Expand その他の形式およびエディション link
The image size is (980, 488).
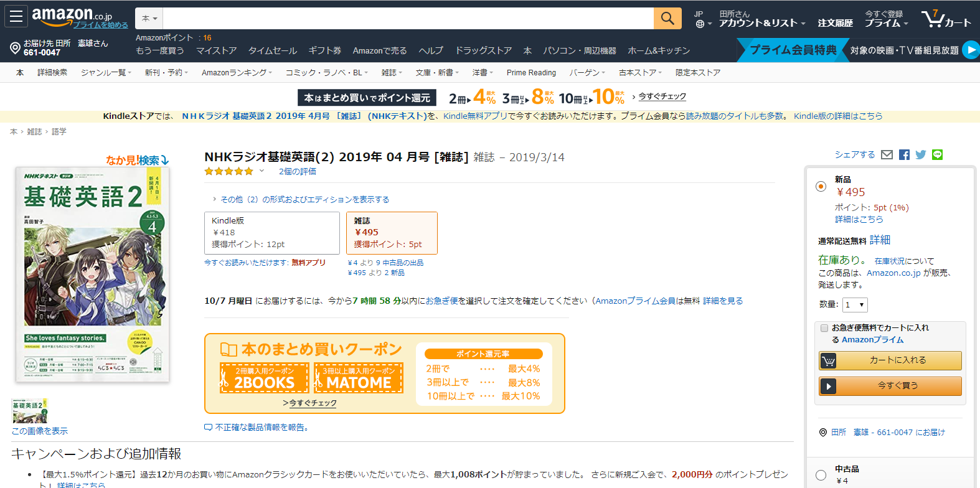coord(304,200)
